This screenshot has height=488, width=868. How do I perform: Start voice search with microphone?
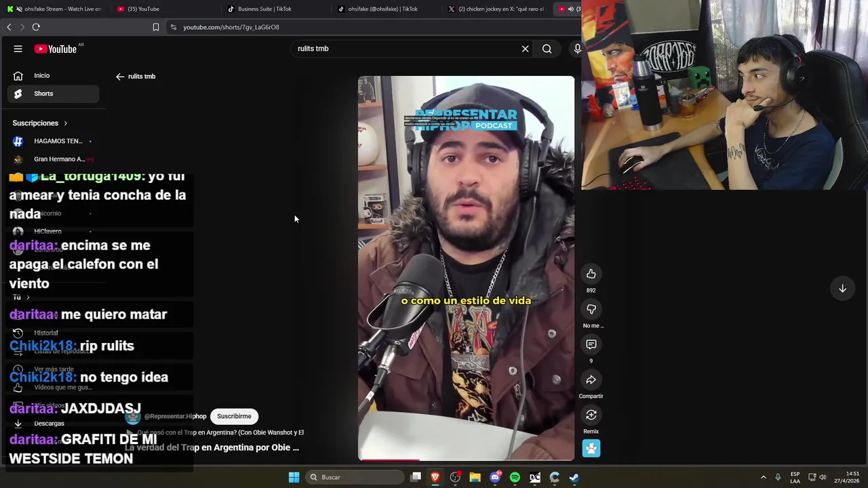577,49
